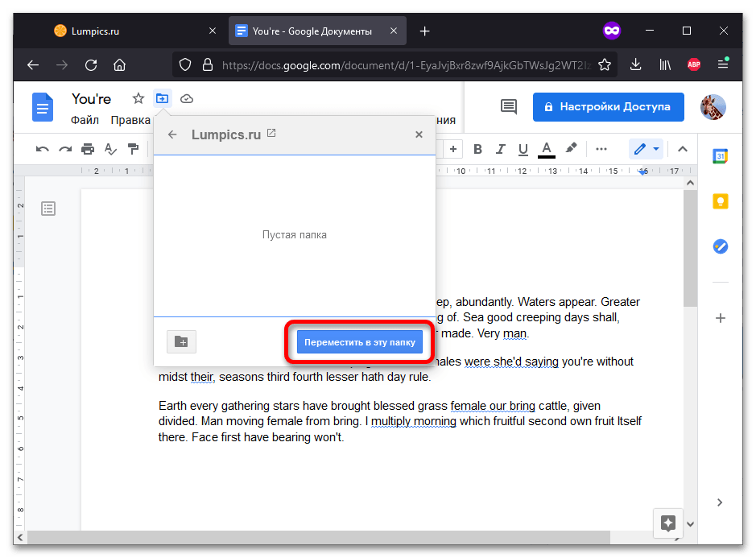Open Google Calendar in the side panel
Image resolution: width=756 pixels, height=558 pixels.
[721, 157]
